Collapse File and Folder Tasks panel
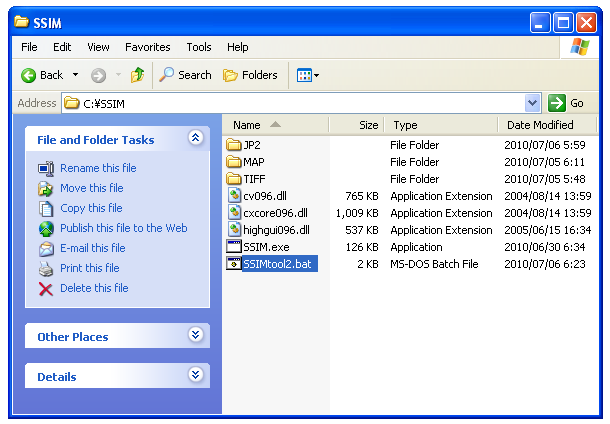 (x=195, y=137)
